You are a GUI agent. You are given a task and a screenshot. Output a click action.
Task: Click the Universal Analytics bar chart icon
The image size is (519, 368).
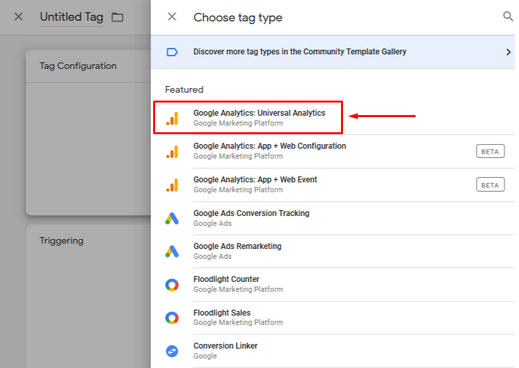pyautogui.click(x=172, y=118)
